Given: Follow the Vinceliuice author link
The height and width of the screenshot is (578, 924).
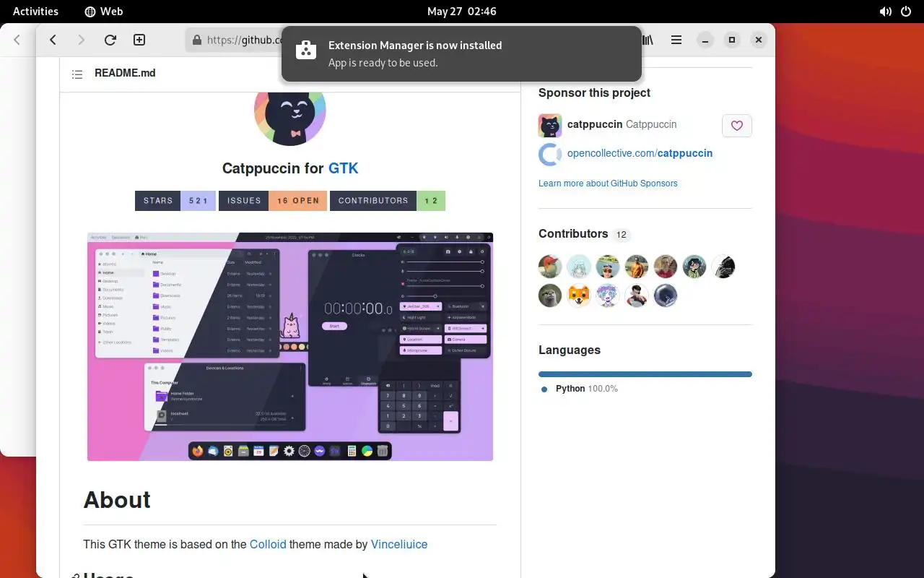Looking at the screenshot, I should 399,544.
